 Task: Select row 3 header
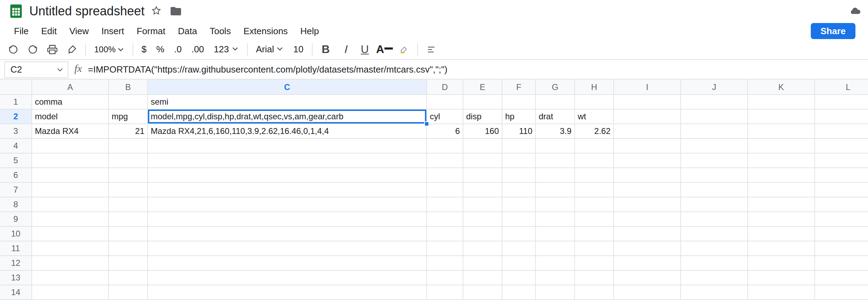(x=16, y=131)
